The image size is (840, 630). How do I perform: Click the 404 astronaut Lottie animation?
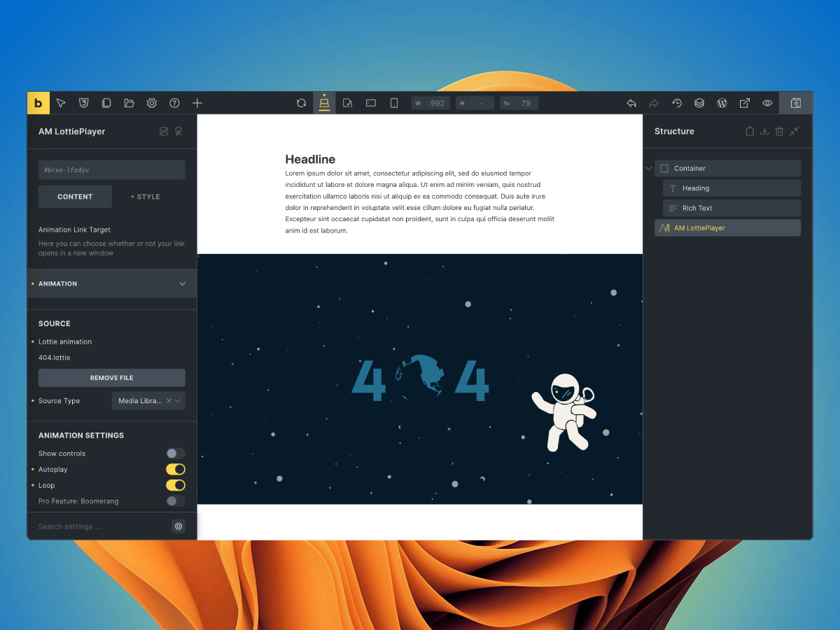[420, 379]
